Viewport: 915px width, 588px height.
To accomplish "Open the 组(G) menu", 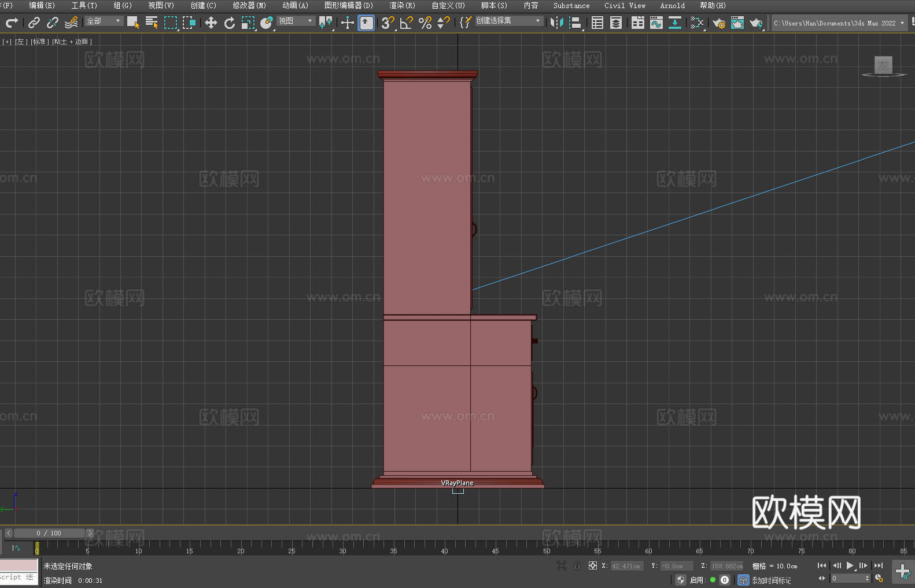I will pos(123,5).
